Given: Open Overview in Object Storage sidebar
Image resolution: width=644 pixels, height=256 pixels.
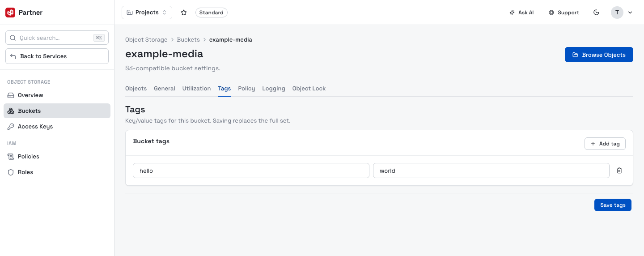Looking at the screenshot, I should click(x=57, y=95).
